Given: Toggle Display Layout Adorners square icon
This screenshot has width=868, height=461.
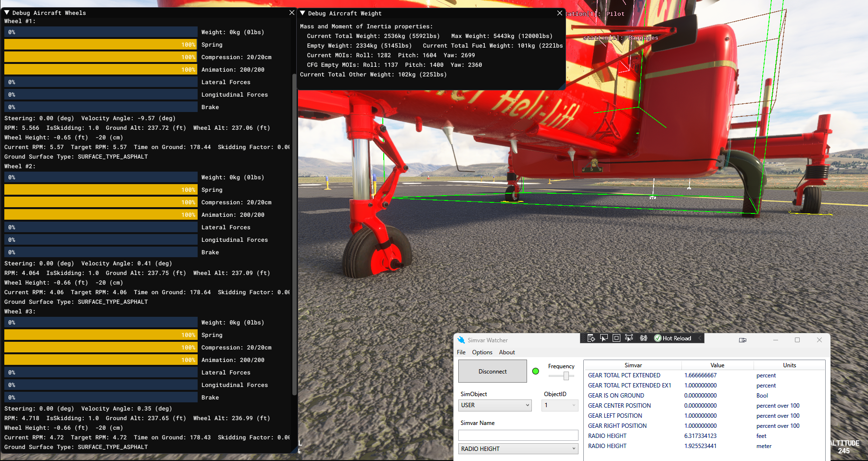Looking at the screenshot, I should 616,338.
